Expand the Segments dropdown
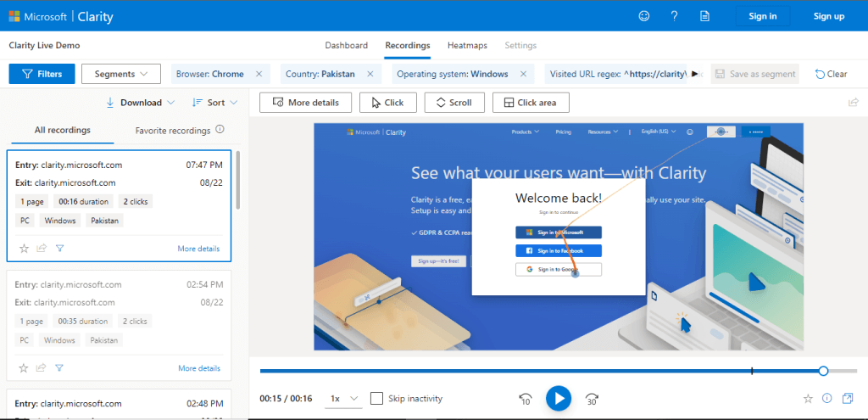Screen dimensions: 868x420 click(x=120, y=74)
